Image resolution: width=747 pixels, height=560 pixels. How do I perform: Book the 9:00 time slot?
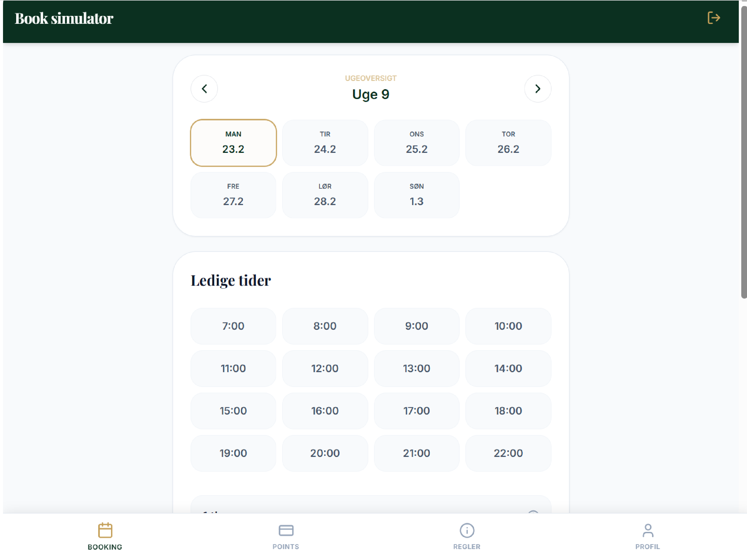click(x=416, y=326)
